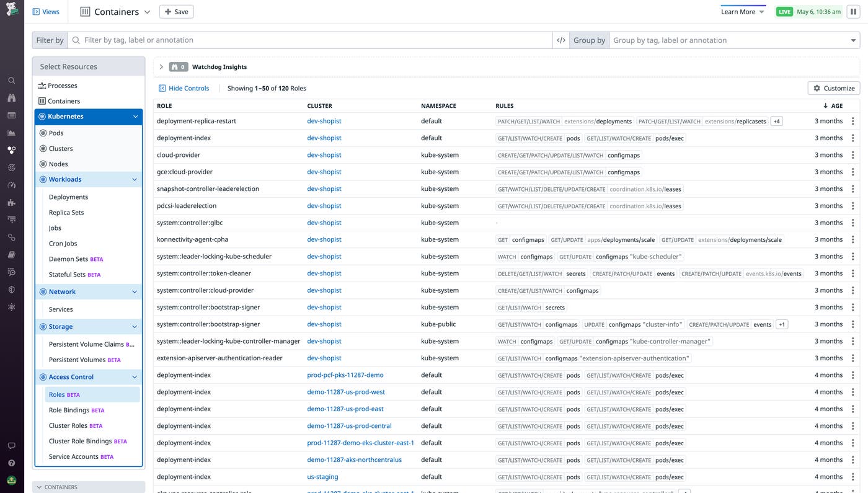Image resolution: width=868 pixels, height=493 pixels.
Task: Open the search magnifier in the left rail
Action: click(x=11, y=80)
